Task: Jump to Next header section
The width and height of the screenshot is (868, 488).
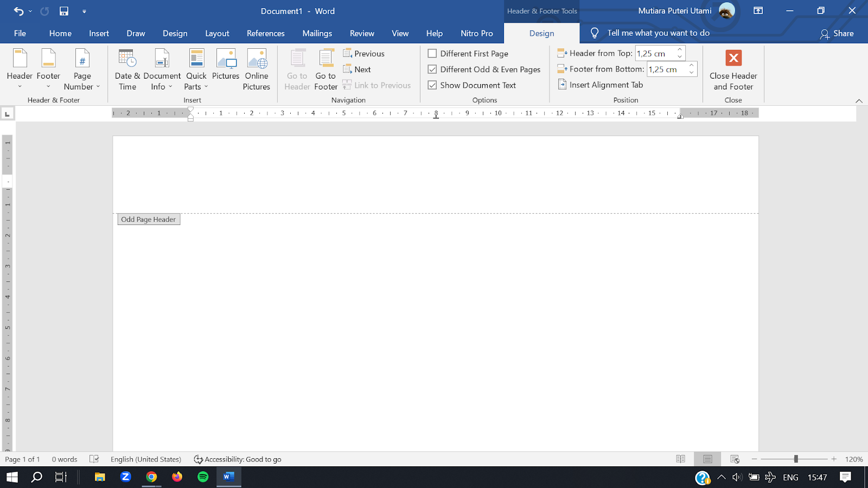Action: 357,69
